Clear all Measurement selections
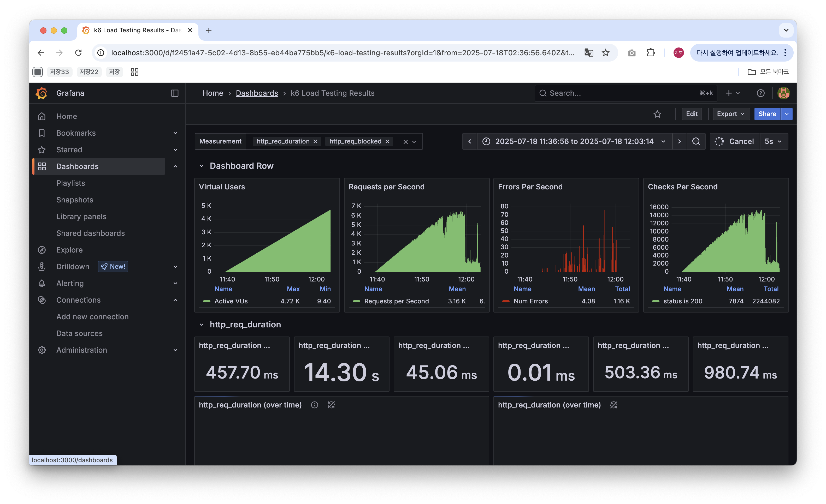The height and width of the screenshot is (504, 826). pyautogui.click(x=405, y=142)
